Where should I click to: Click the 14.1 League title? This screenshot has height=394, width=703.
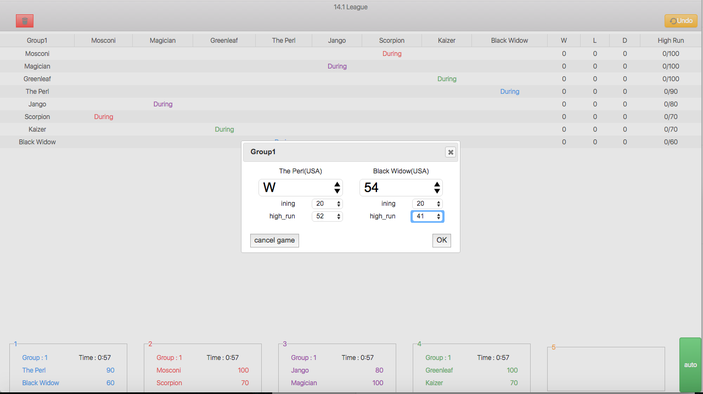[351, 7]
